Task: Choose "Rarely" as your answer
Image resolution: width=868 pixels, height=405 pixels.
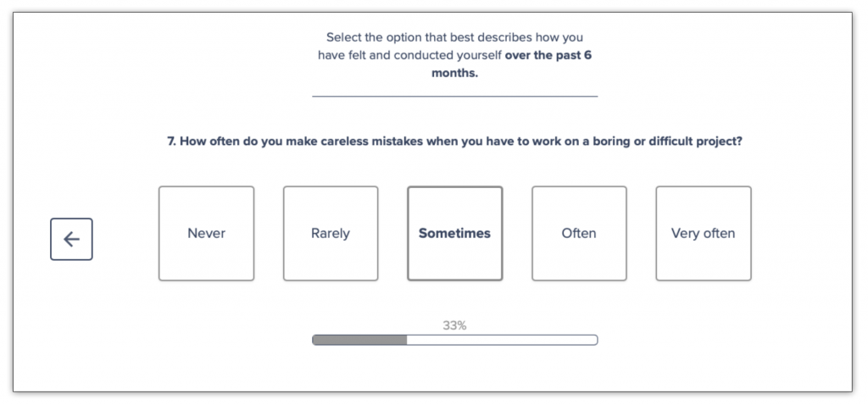Action: 331,233
